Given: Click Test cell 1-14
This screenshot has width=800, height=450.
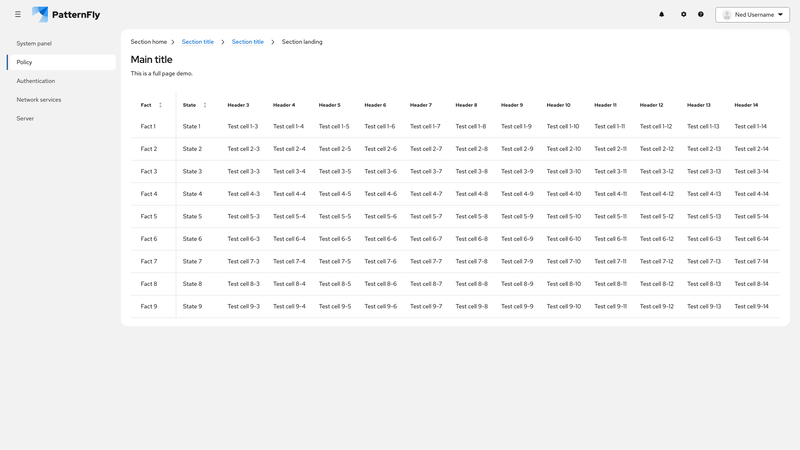Looking at the screenshot, I should click(x=751, y=127).
